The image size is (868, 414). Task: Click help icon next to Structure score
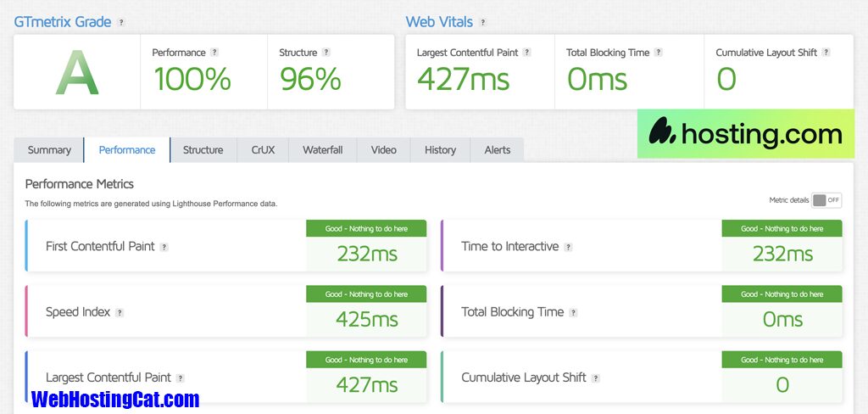(x=326, y=52)
